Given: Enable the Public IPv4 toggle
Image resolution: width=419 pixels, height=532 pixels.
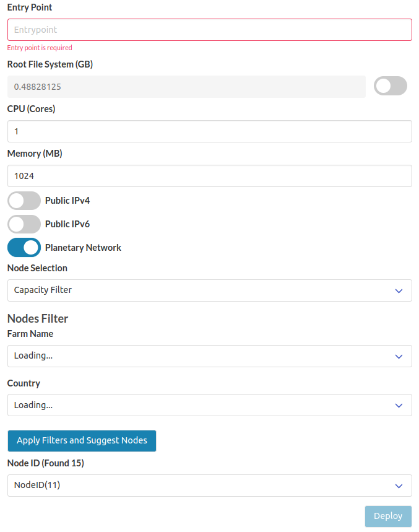Looking at the screenshot, I should coord(24,200).
